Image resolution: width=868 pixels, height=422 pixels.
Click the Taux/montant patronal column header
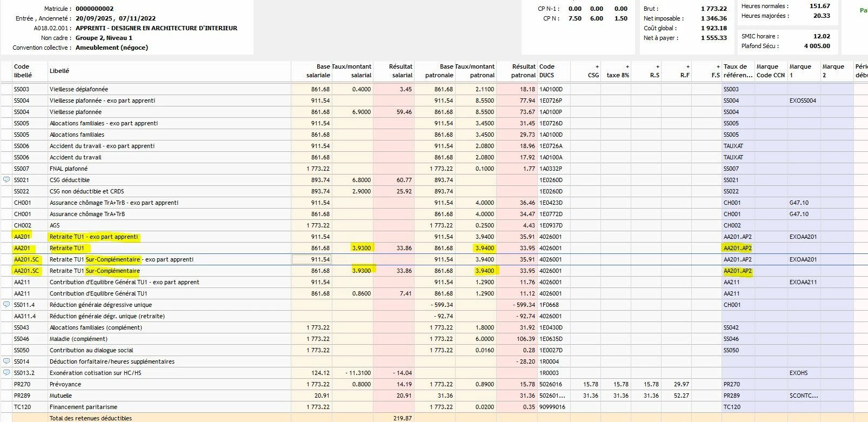(476, 71)
